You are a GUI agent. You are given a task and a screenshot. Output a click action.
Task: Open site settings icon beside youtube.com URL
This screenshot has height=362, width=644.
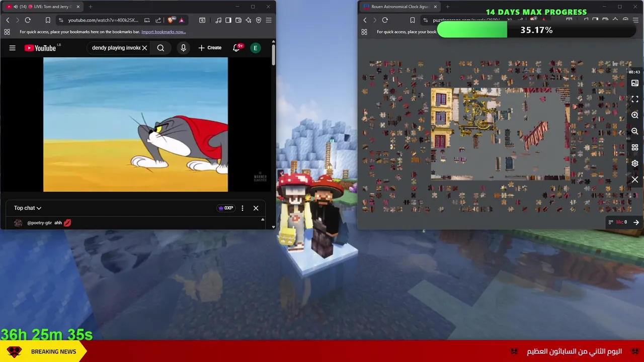point(61,20)
